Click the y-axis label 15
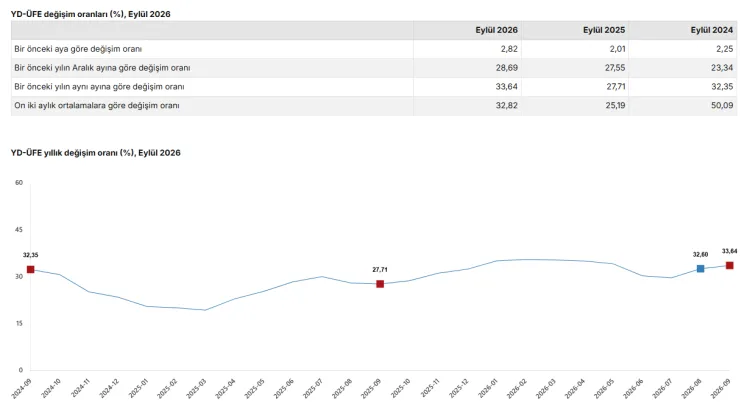 pos(19,323)
